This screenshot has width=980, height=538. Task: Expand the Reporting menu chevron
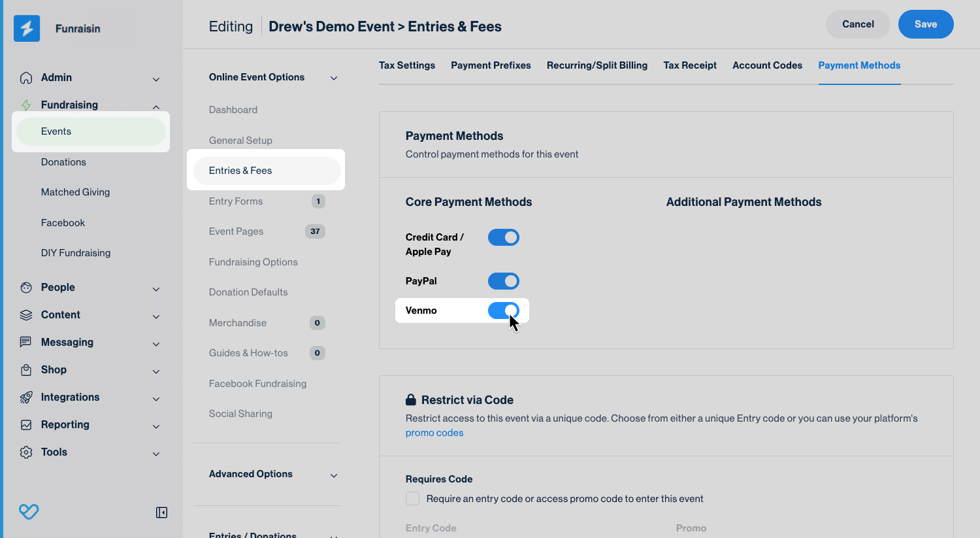click(156, 426)
